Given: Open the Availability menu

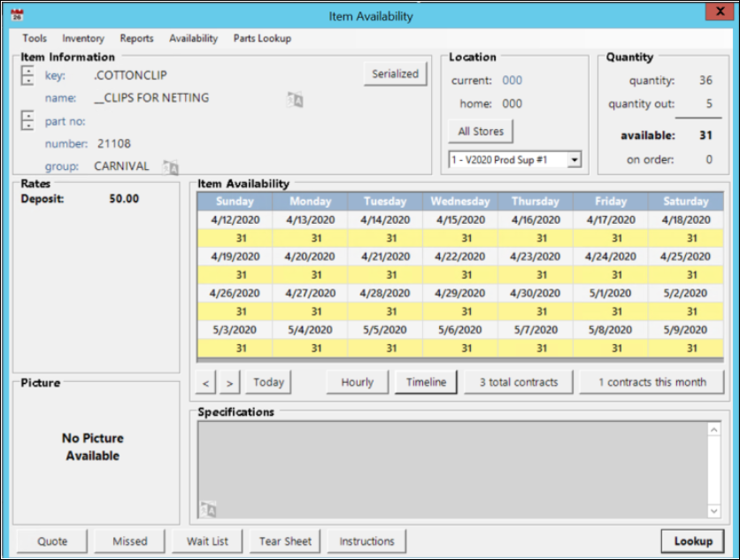Looking at the screenshot, I should pyautogui.click(x=193, y=39).
